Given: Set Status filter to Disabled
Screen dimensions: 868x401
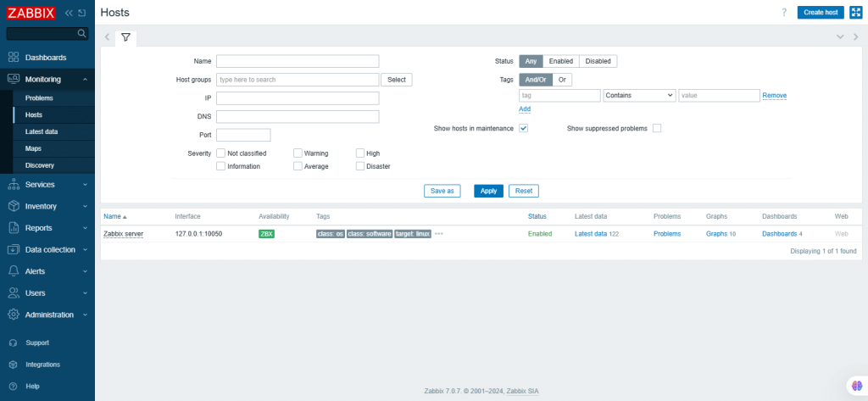Looking at the screenshot, I should (598, 62).
